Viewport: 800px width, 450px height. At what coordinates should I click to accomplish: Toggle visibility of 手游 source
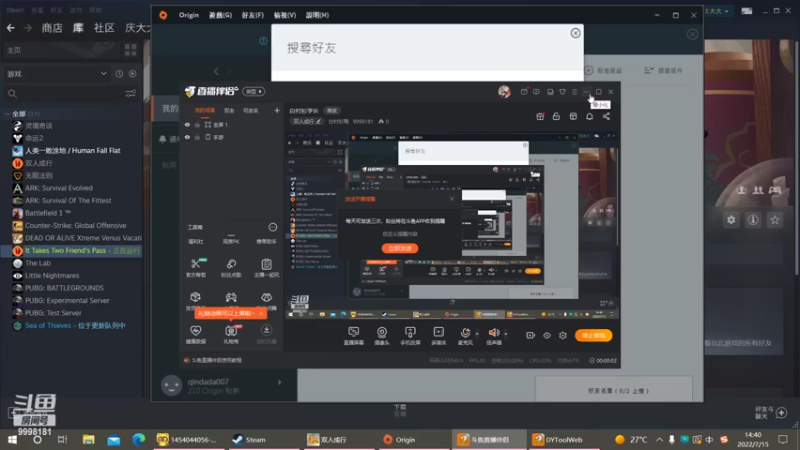click(187, 137)
